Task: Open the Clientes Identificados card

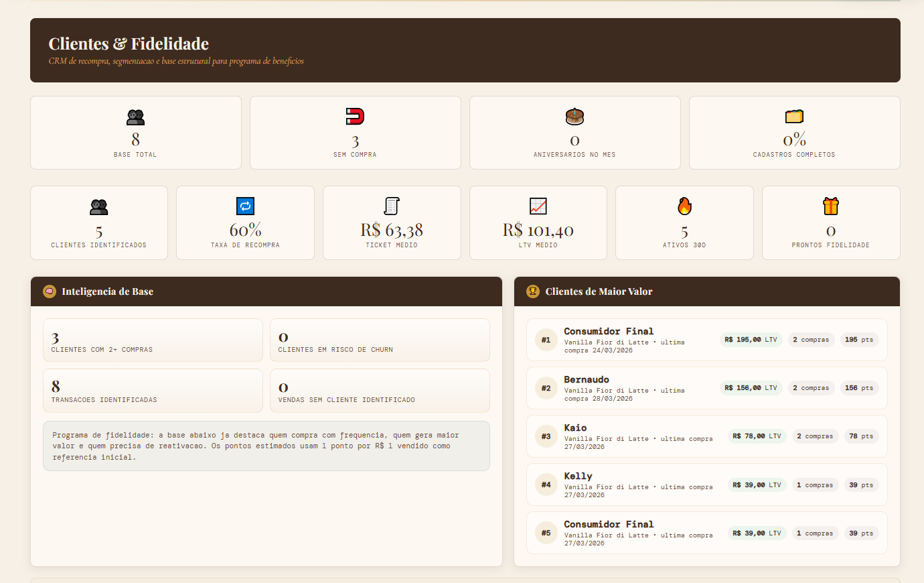Action: click(x=99, y=223)
